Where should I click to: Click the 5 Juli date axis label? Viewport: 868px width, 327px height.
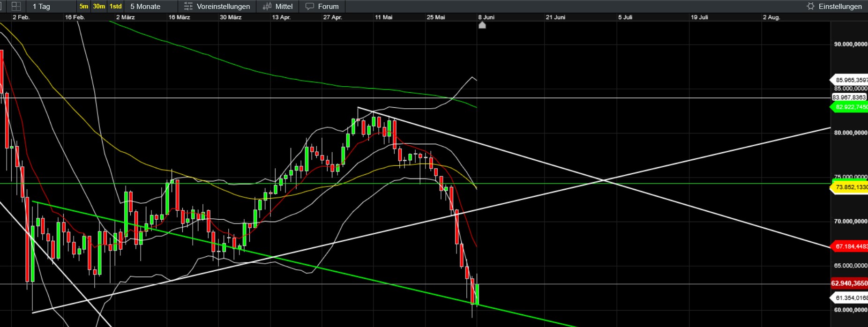click(625, 17)
